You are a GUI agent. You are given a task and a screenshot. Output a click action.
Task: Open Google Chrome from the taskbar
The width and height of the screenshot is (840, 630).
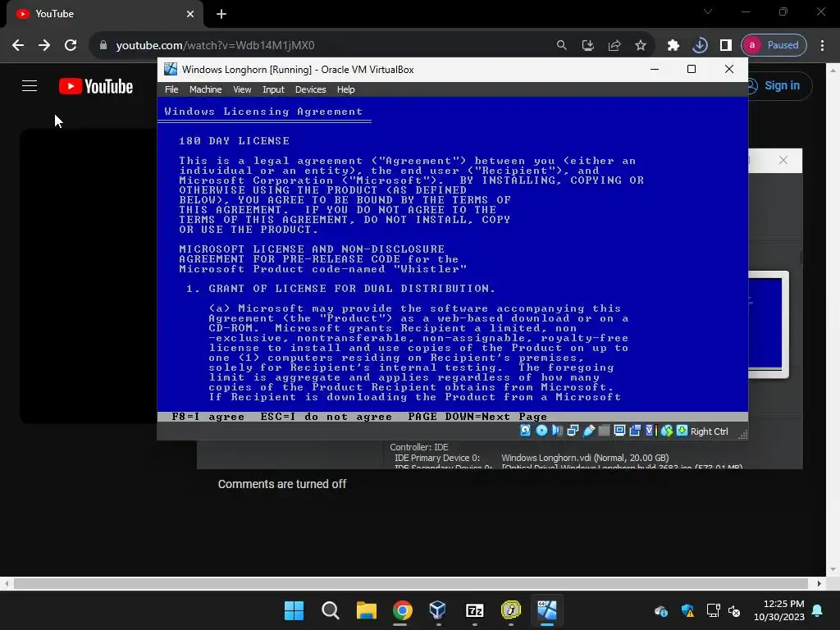pyautogui.click(x=402, y=610)
